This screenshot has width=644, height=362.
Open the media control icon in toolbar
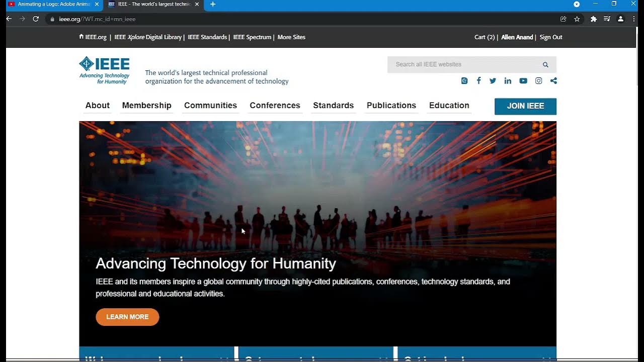607,19
